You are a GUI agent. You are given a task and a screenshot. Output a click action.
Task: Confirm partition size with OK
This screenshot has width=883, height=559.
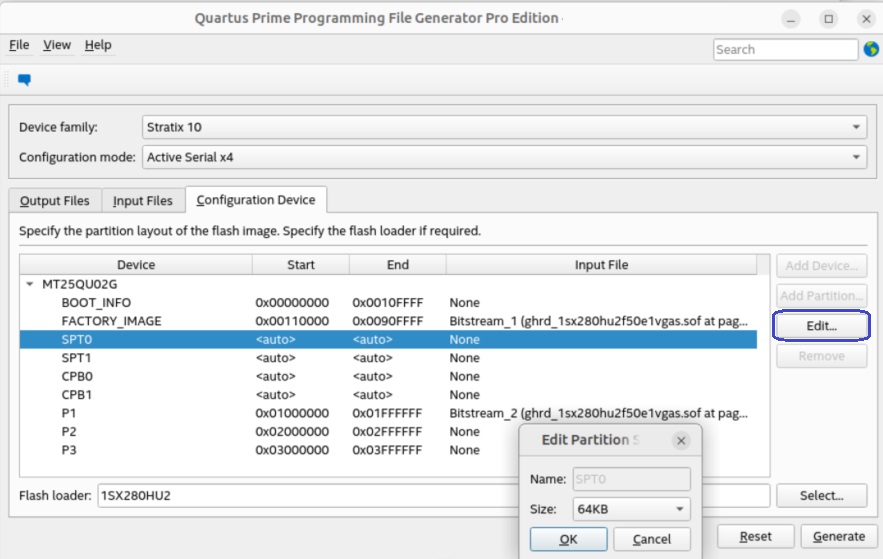[x=568, y=539]
